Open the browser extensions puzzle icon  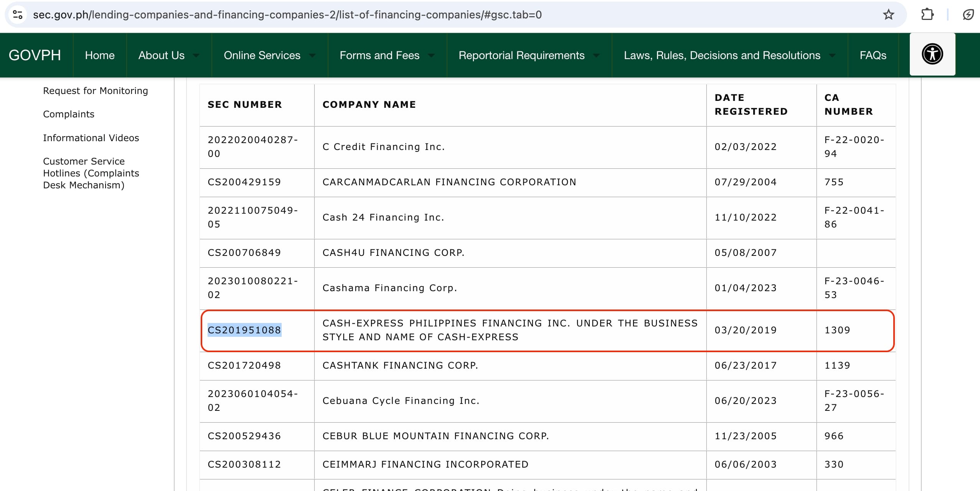point(929,15)
